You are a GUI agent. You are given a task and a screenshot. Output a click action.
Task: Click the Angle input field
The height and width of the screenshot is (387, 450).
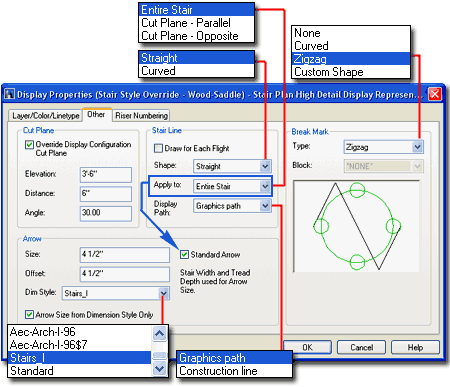106,213
